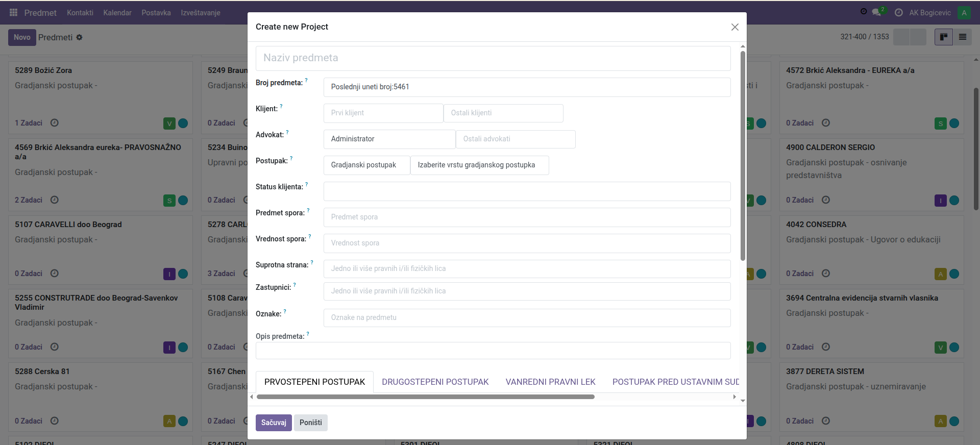Screen dimensions: 980x445
Task: Click the Poništi button
Action: tap(310, 423)
